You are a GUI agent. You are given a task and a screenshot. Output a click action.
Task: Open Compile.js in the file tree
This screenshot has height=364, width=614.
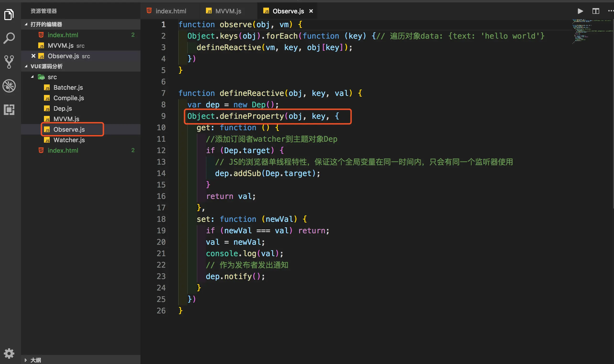(69, 98)
